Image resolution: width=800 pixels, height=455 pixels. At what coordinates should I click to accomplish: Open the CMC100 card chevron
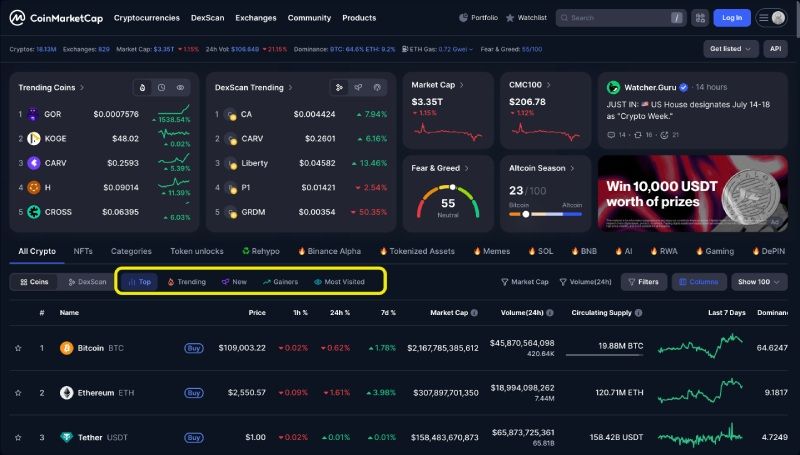pyautogui.click(x=548, y=85)
